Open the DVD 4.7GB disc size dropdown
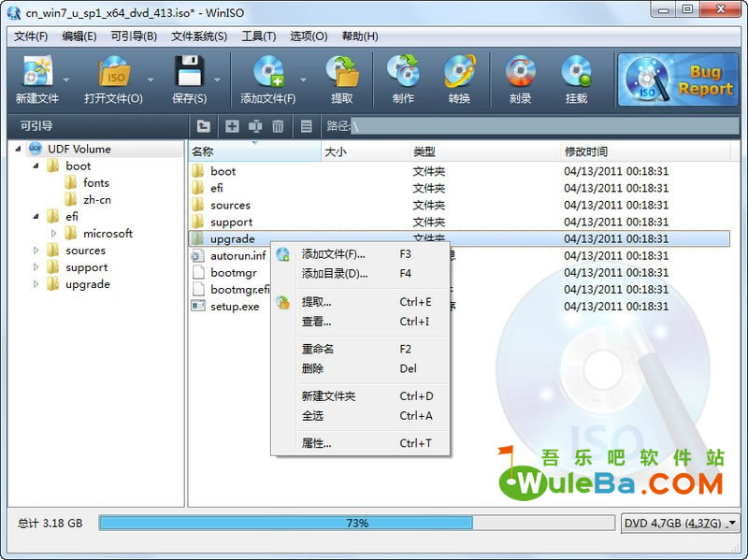The height and width of the screenshot is (560, 748). [x=681, y=524]
